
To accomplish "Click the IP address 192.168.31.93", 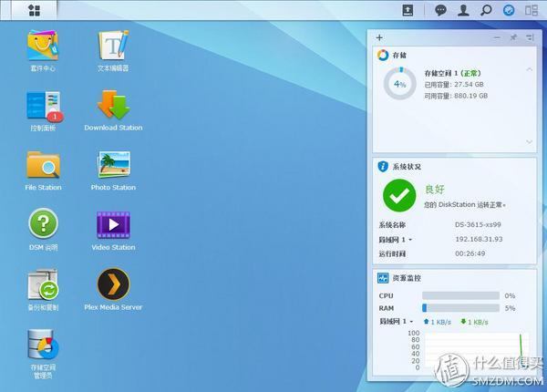I will 479,239.
